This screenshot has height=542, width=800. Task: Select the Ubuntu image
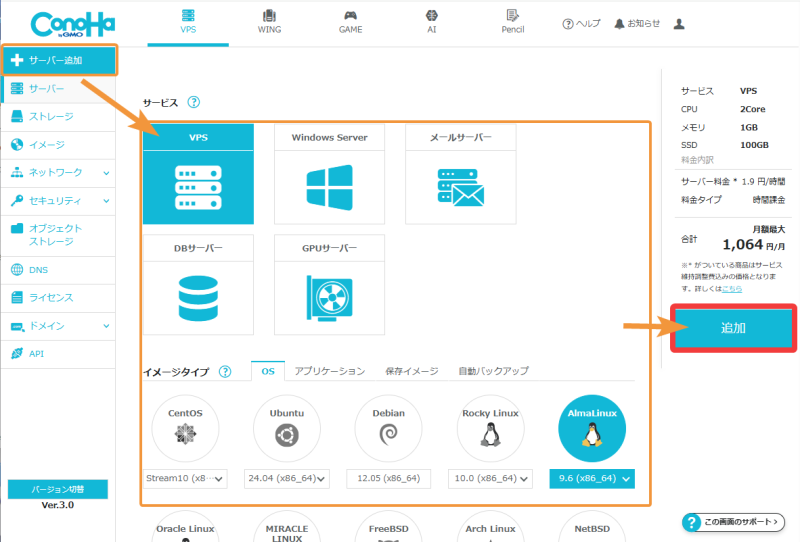click(x=287, y=428)
